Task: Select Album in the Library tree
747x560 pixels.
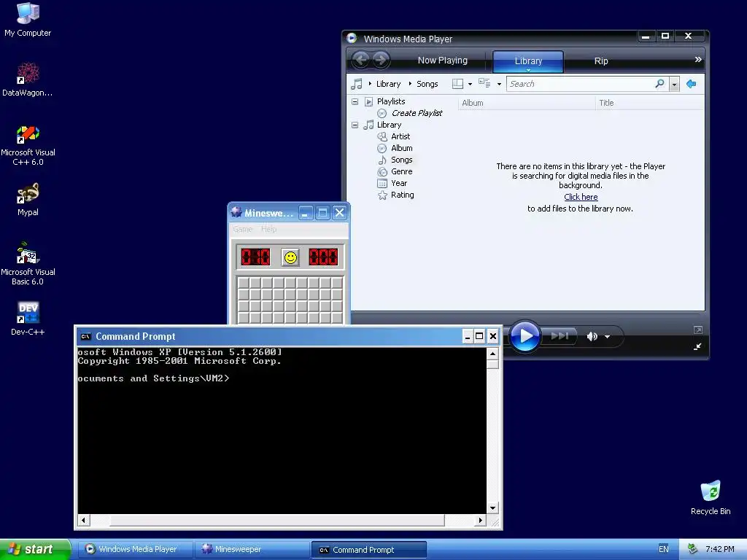Action: click(402, 148)
